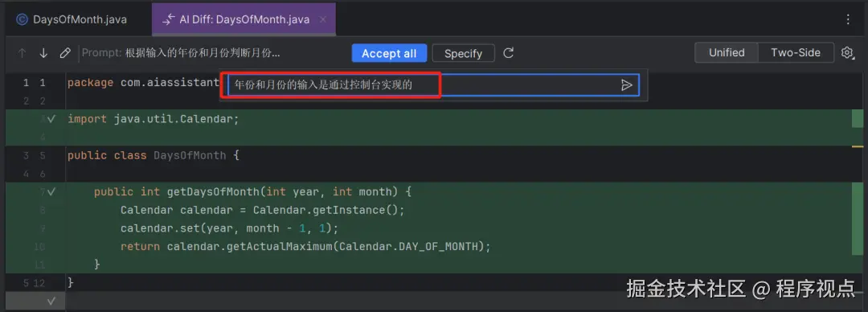
Task: Send the prompt with the arrow icon
Action: pyautogui.click(x=627, y=84)
